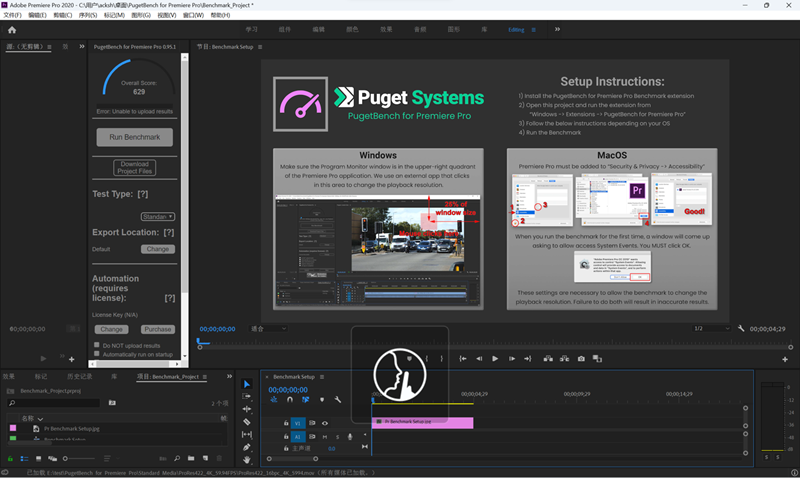This screenshot has height=478, width=800.
Task: Toggle Linked Selection in timeline
Action: click(x=306, y=400)
